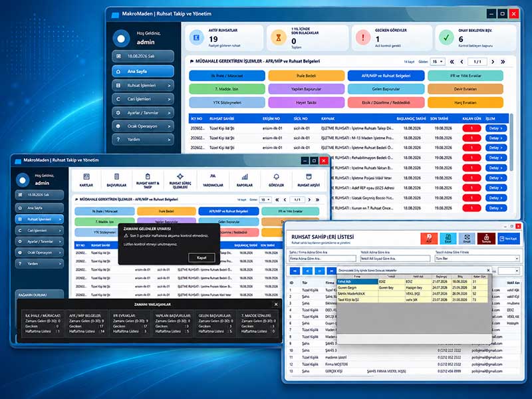532x399 pixels.
Task: Click the BAŞVURULAR toolbar icon
Action: coord(116,180)
